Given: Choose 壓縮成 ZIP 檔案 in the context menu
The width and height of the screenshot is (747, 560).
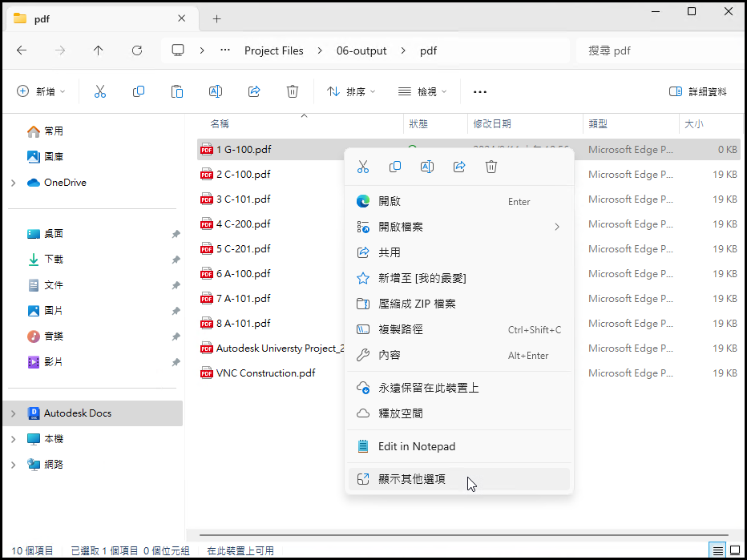Looking at the screenshot, I should [x=458, y=304].
